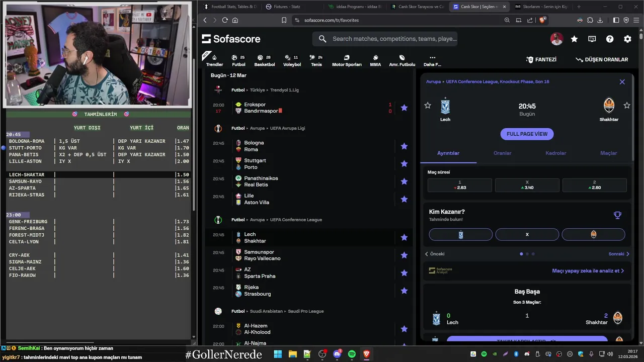
Task: Open the Sofascore TV schedule icon
Action: 592,39
